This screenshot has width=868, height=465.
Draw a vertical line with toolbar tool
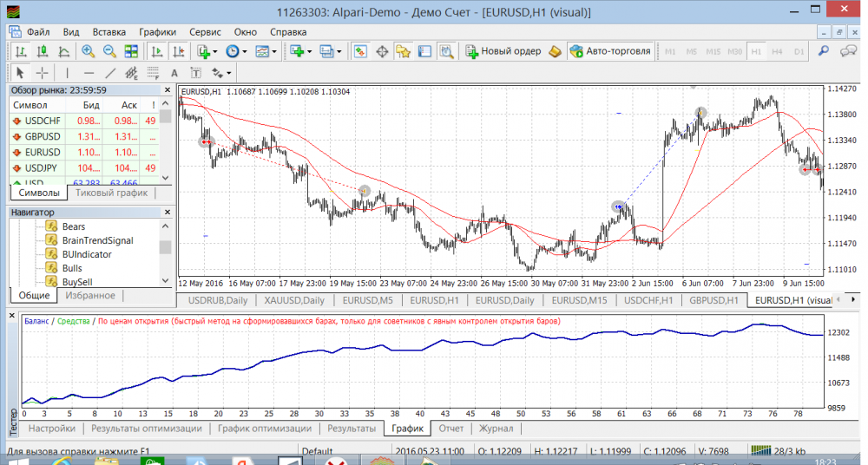coord(66,73)
